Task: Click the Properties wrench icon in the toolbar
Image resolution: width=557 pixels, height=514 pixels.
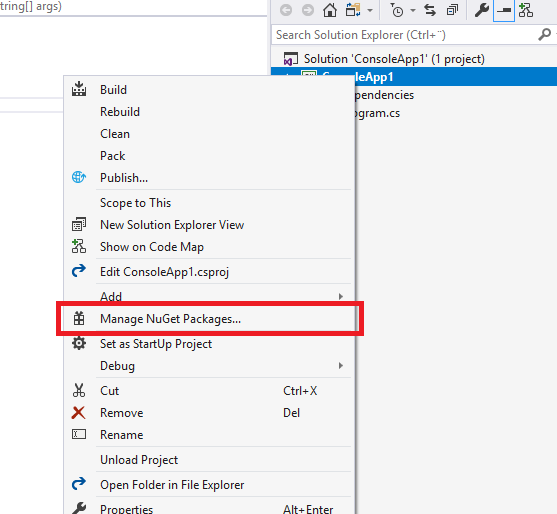Action: coord(482,10)
